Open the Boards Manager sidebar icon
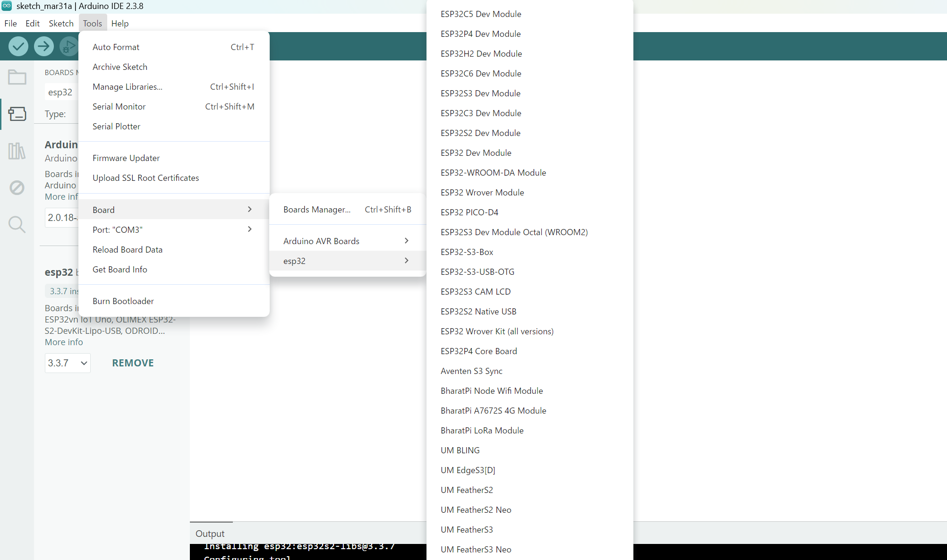Screen dimensions: 947x560 tap(17, 114)
